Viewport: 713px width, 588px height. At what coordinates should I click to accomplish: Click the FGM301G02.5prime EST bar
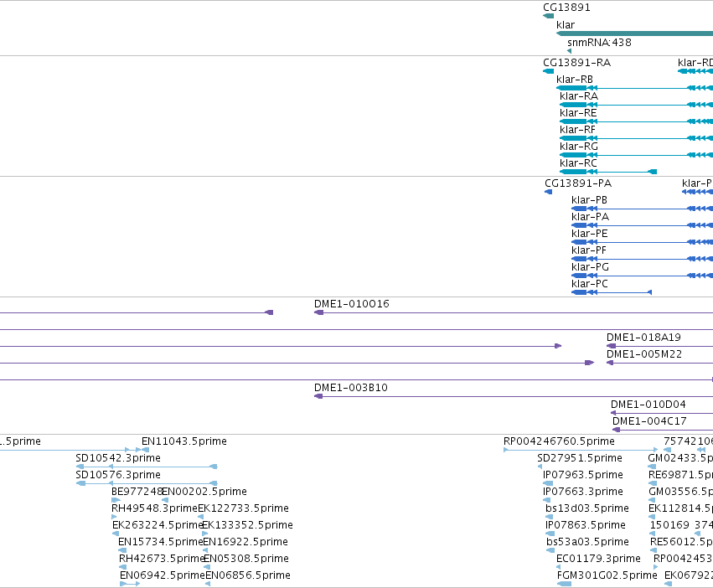[565, 584]
